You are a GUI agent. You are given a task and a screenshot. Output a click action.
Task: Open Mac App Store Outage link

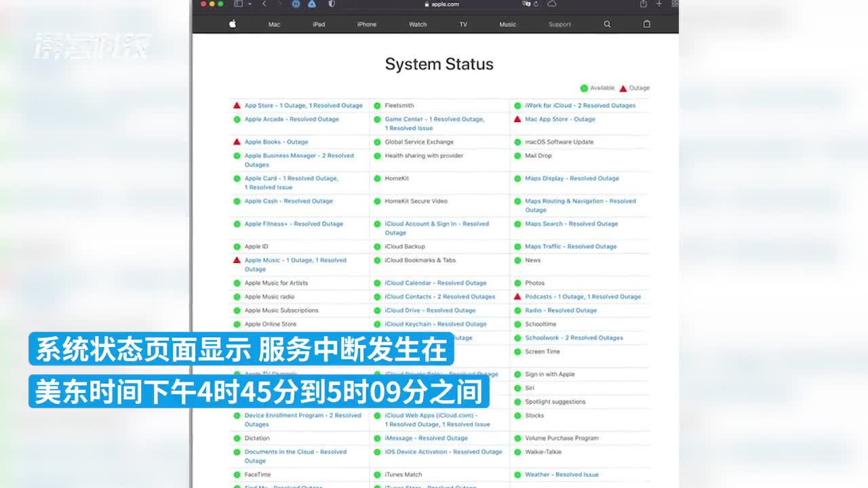pyautogui.click(x=560, y=119)
